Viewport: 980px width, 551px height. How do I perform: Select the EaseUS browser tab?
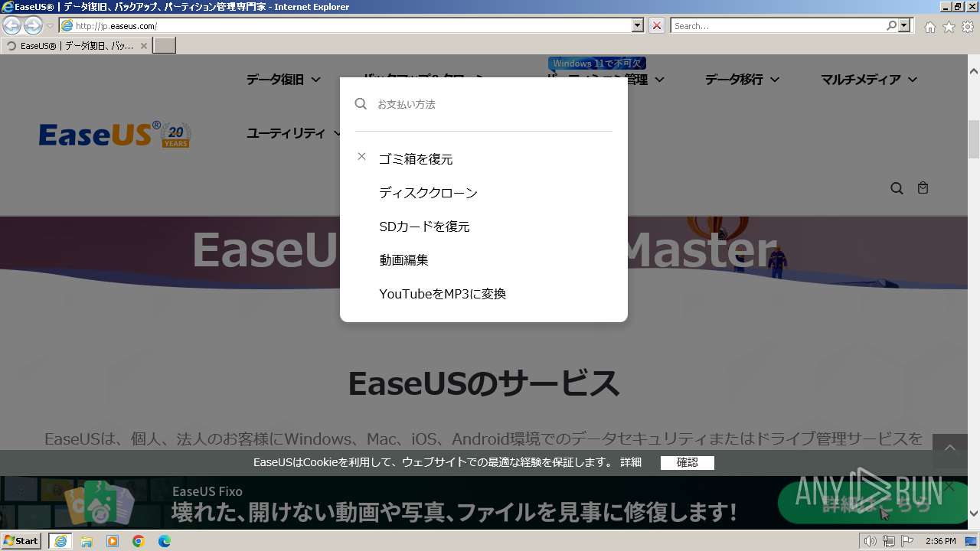point(77,46)
